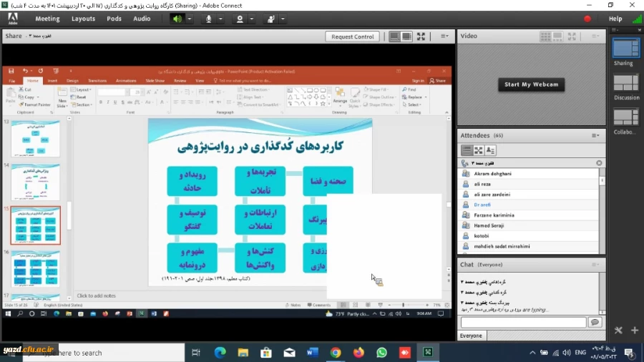The image size is (644, 362).
Task: Select the grid layout icon in the Video pod
Action: [545, 36]
